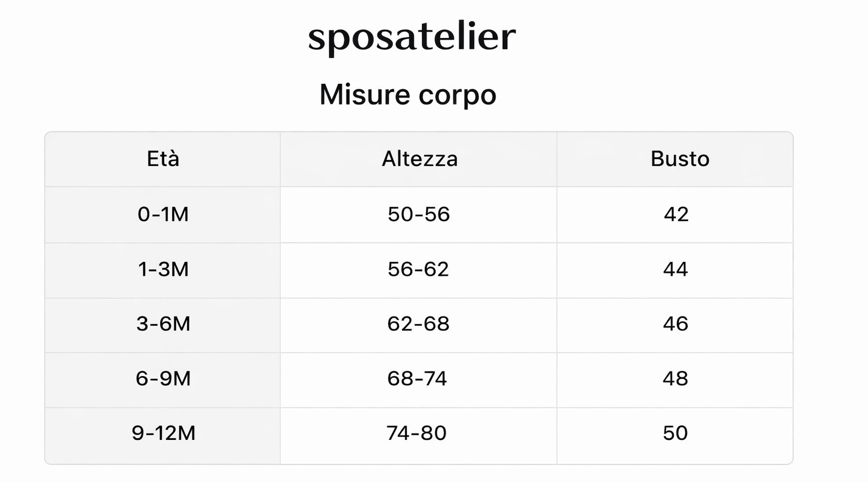Select the Busto column header
868x483 pixels.
click(680, 159)
